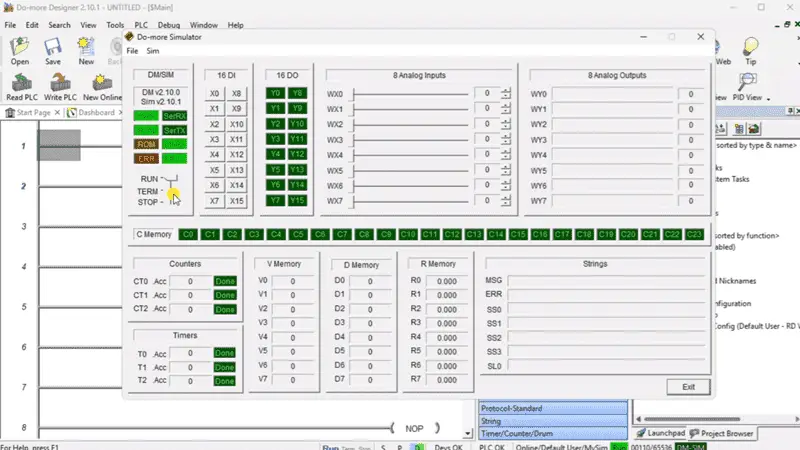Click the WX4 value stepper

[506, 155]
